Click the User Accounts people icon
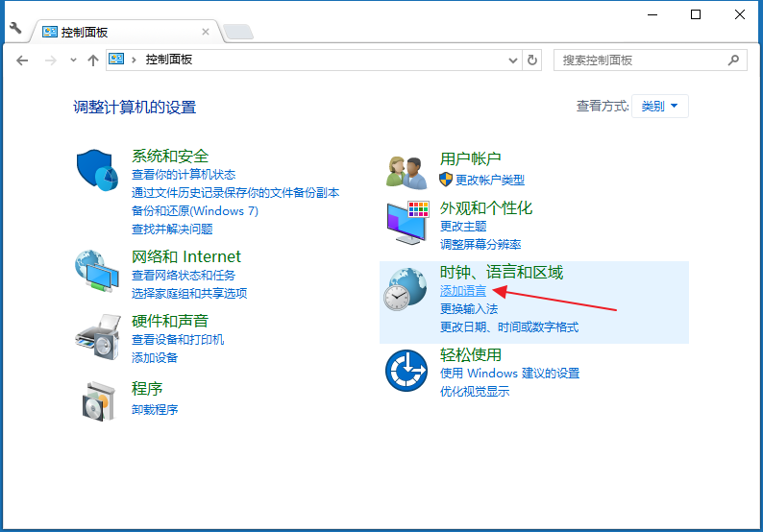The width and height of the screenshot is (763, 532). [x=406, y=172]
